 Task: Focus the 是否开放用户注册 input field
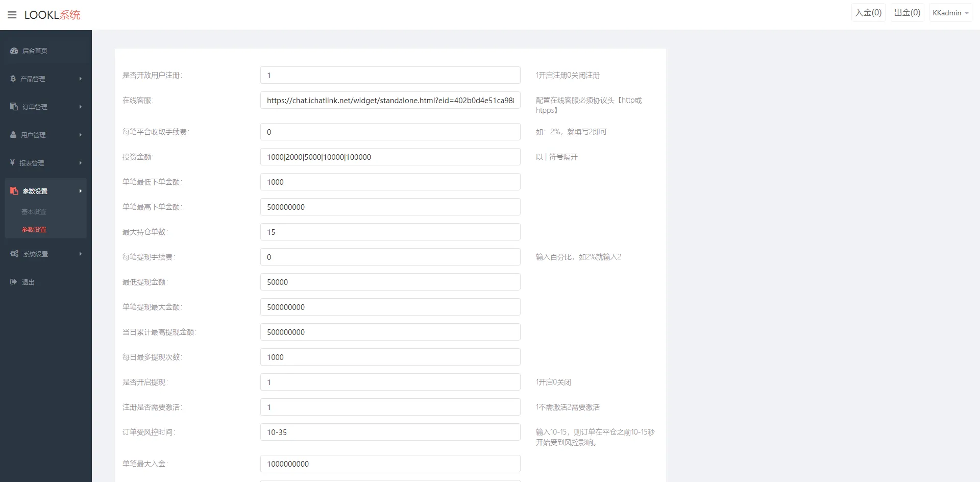pyautogui.click(x=390, y=75)
